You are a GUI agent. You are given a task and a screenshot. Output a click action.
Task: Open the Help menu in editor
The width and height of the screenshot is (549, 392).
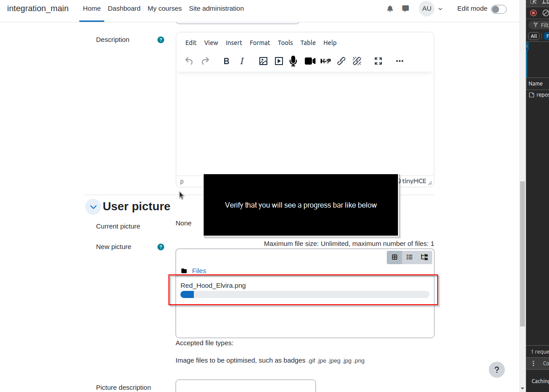coord(330,43)
